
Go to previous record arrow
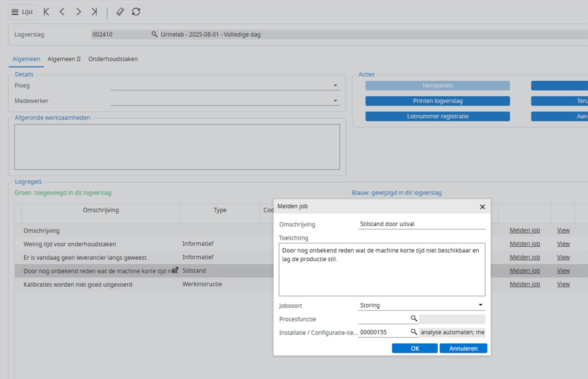62,12
